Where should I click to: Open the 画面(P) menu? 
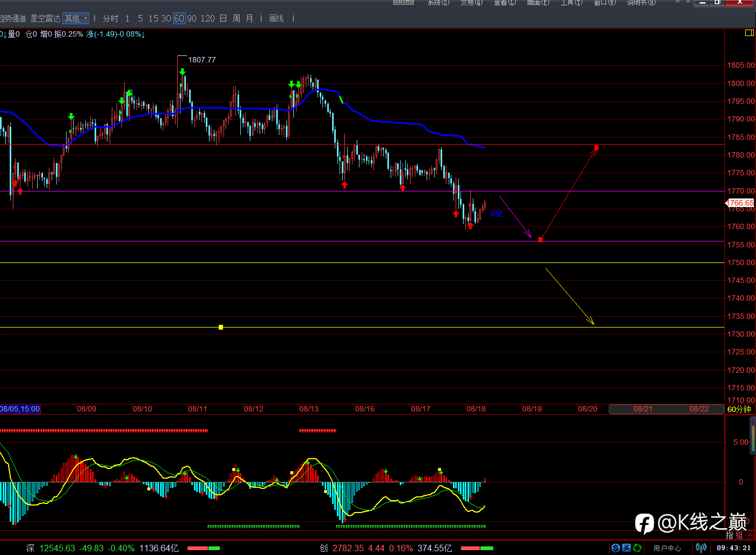pyautogui.click(x=538, y=3)
